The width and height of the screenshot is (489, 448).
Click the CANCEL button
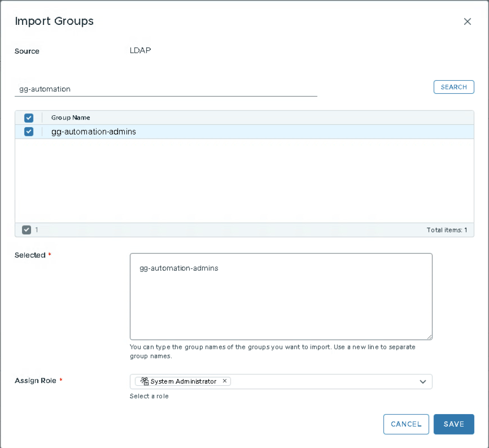click(x=406, y=424)
